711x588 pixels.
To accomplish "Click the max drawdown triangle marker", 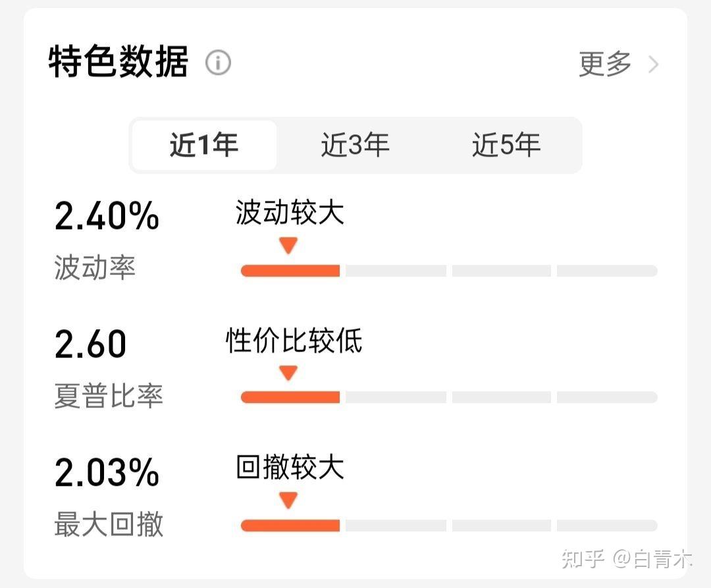I will point(288,501).
